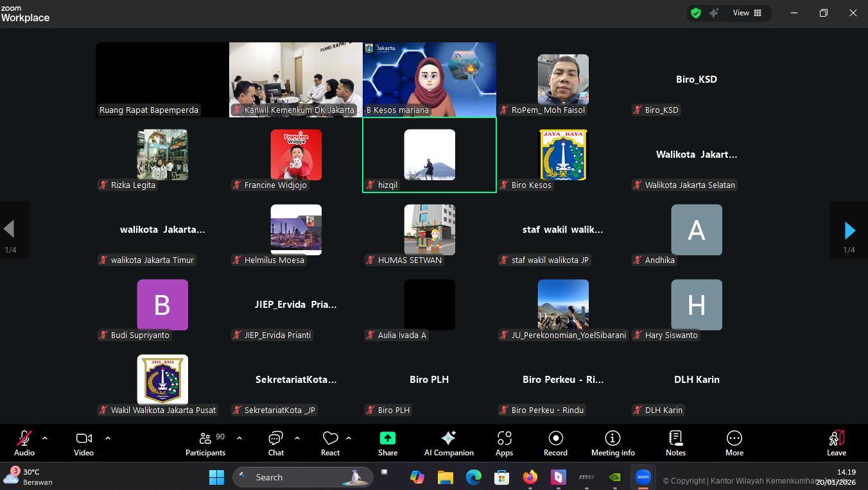Open the Chat options chevron
The height and width of the screenshot is (490, 868).
pyautogui.click(x=297, y=438)
